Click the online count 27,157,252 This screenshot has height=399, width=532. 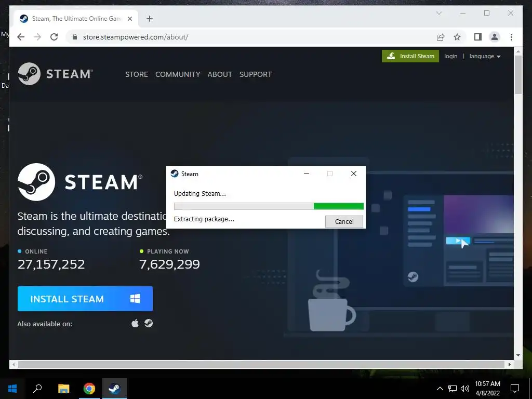click(x=51, y=264)
